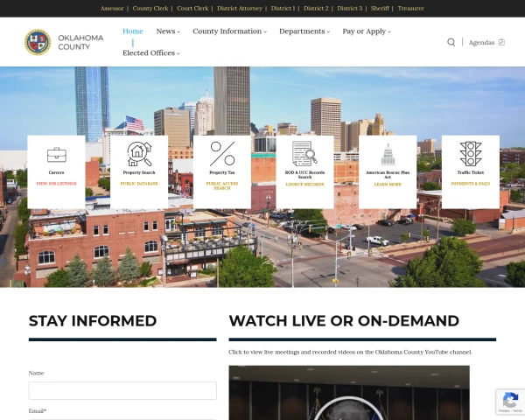The height and width of the screenshot is (420, 525).
Task: Click the Agendas link text
Action: click(481, 43)
